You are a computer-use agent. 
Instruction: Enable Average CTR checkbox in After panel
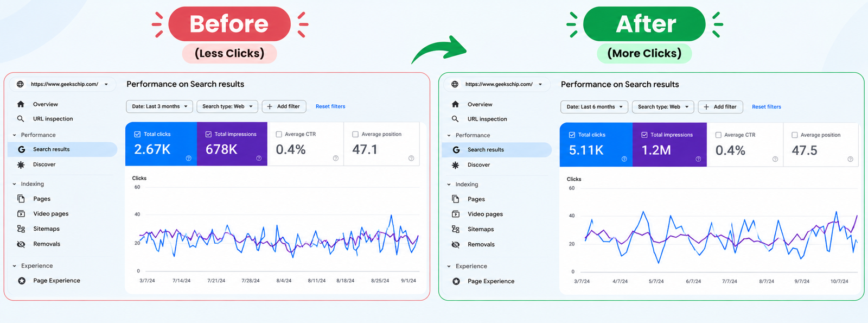(718, 135)
